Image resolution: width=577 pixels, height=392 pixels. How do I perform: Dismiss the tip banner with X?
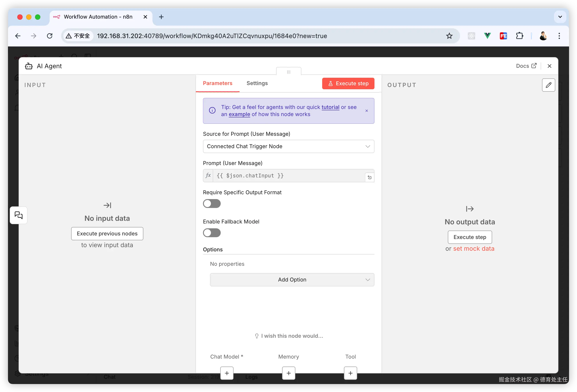point(366,111)
